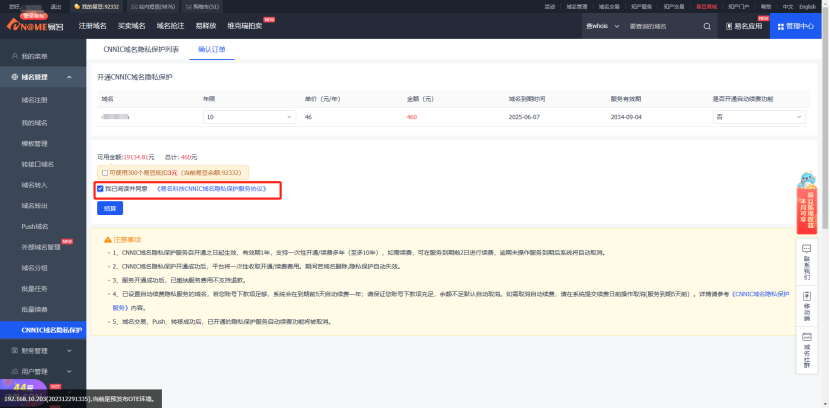
Task: Click the eName site logo
Action: pos(36,25)
